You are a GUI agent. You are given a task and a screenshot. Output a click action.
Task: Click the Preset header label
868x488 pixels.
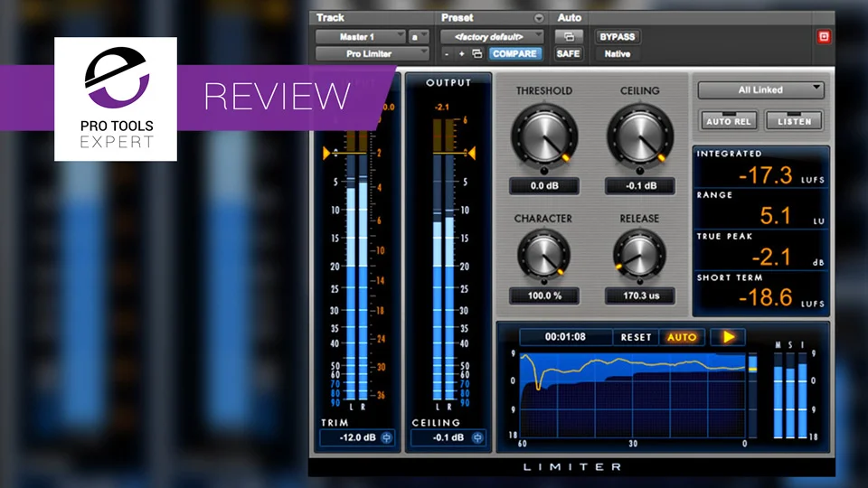457,18
